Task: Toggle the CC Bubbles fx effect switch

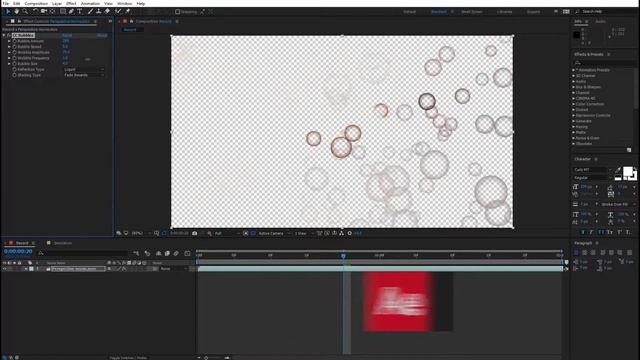Action: (x=9, y=36)
